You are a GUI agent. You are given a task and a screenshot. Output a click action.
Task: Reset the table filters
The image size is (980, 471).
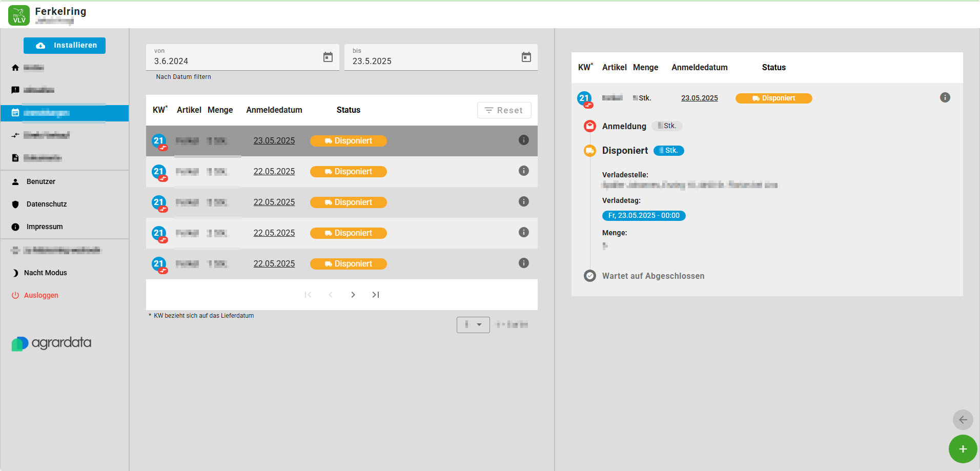click(x=504, y=110)
